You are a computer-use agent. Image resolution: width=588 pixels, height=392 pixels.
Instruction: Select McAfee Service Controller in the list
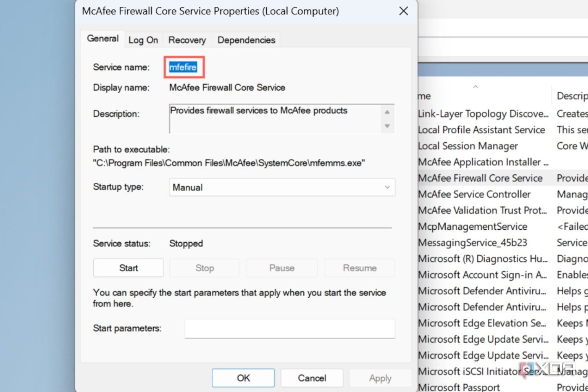(x=474, y=194)
